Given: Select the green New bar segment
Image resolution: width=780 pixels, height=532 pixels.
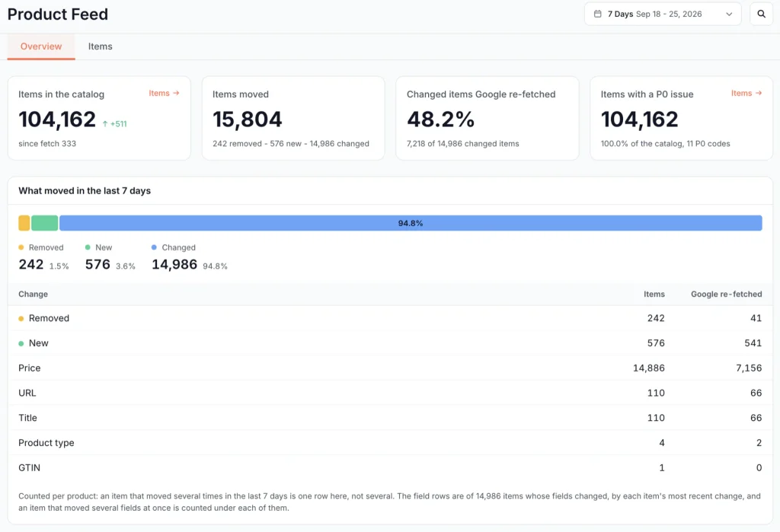Looking at the screenshot, I should (x=45, y=223).
